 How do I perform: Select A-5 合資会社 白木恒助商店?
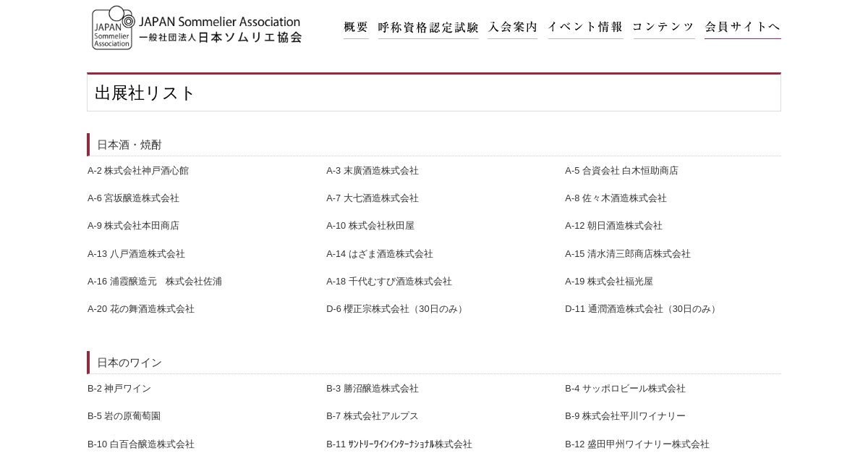tap(621, 171)
